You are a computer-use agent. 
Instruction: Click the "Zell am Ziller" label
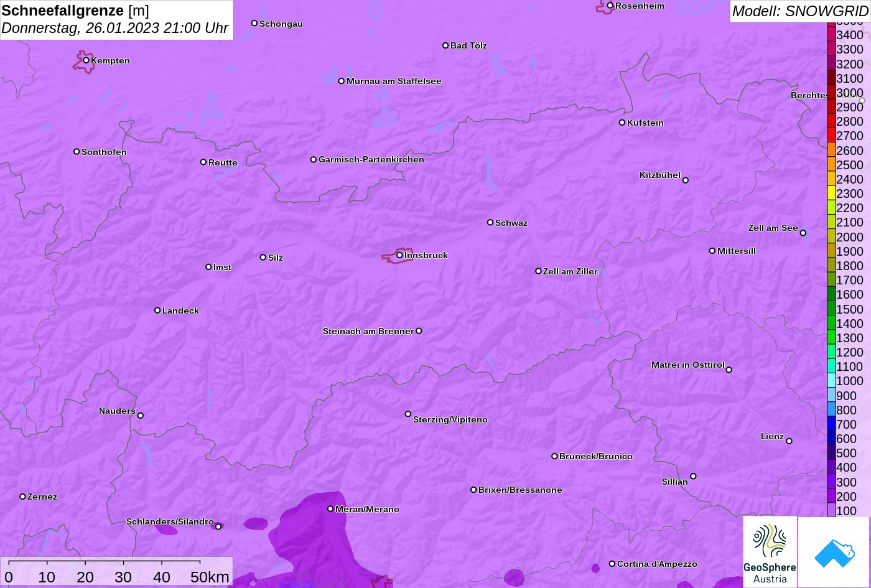click(571, 271)
